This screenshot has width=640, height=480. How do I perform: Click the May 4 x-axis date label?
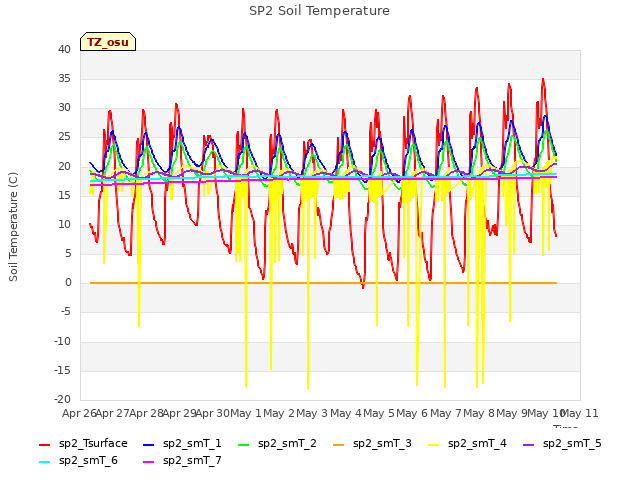[346, 414]
